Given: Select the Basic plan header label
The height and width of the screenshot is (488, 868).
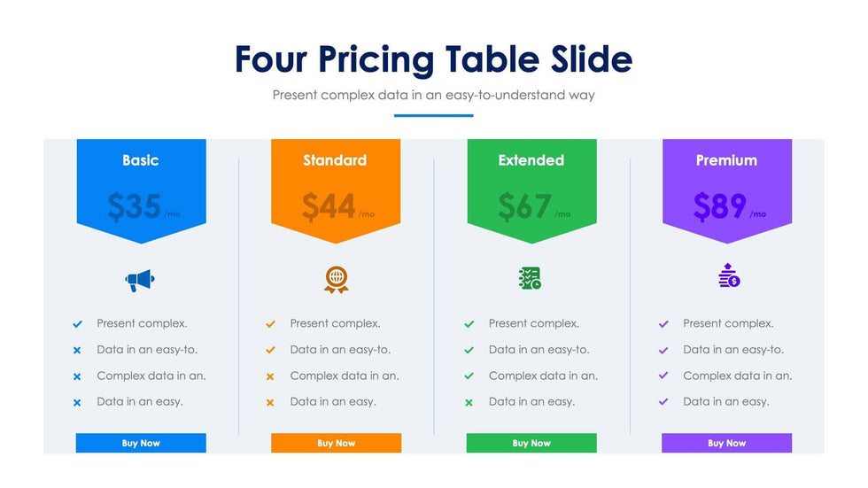Looking at the screenshot, I should pos(141,160).
